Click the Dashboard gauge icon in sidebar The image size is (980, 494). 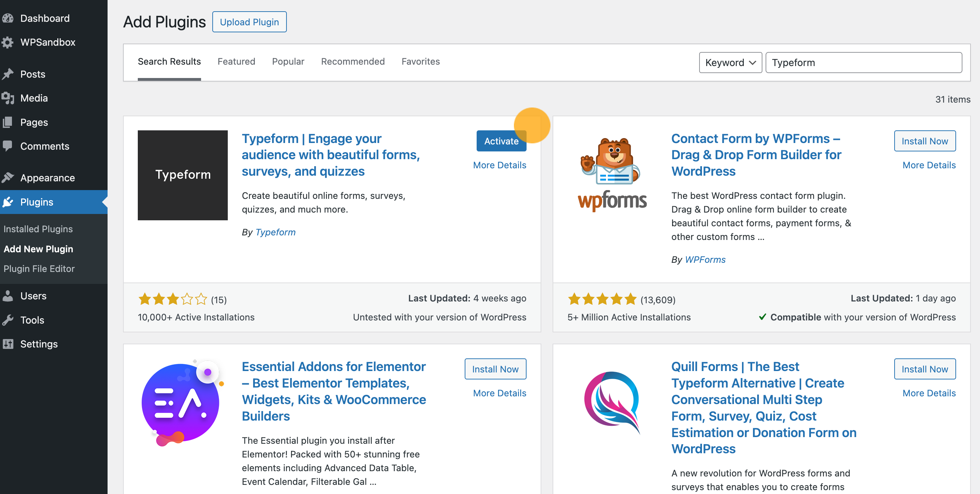pyautogui.click(x=8, y=18)
